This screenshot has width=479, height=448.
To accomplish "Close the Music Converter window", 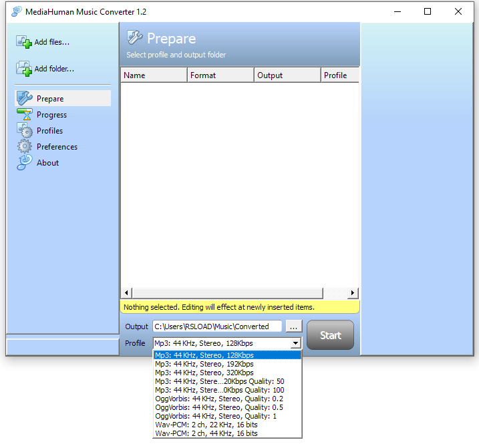I will (458, 11).
